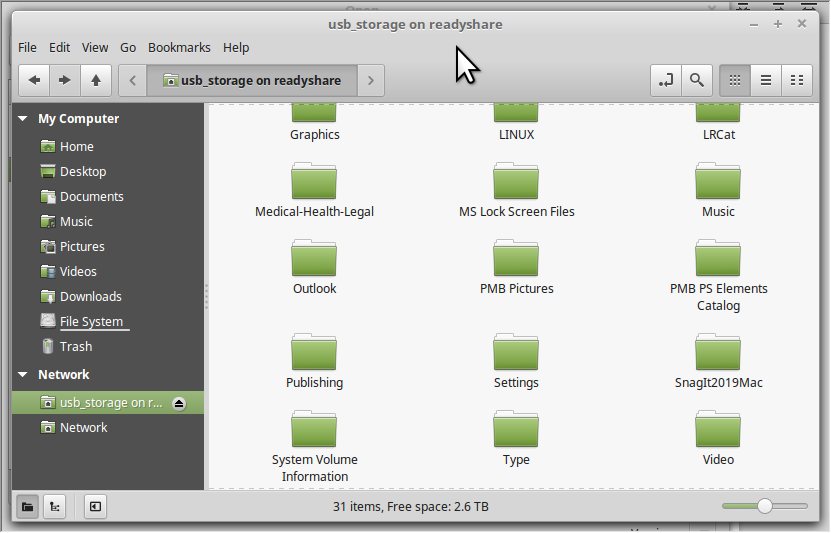Open Music in sidebar
Viewport: 831px width, 533px height.
(x=108, y=221)
